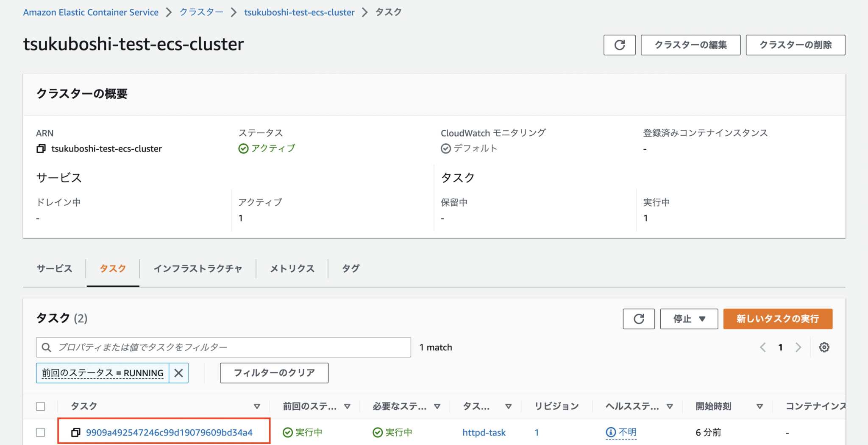868x445 pixels.
Task: Click the search magnifier in the task filter
Action: click(x=46, y=347)
